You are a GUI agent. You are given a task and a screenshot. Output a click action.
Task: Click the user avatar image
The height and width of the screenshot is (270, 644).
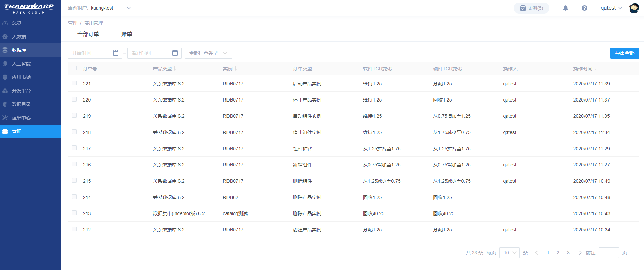pyautogui.click(x=634, y=8)
